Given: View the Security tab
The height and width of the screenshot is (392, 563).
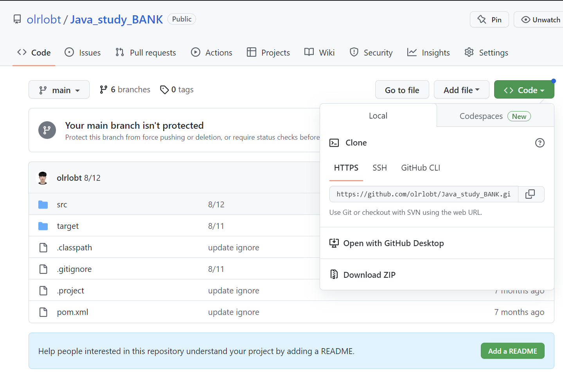Looking at the screenshot, I should (371, 52).
